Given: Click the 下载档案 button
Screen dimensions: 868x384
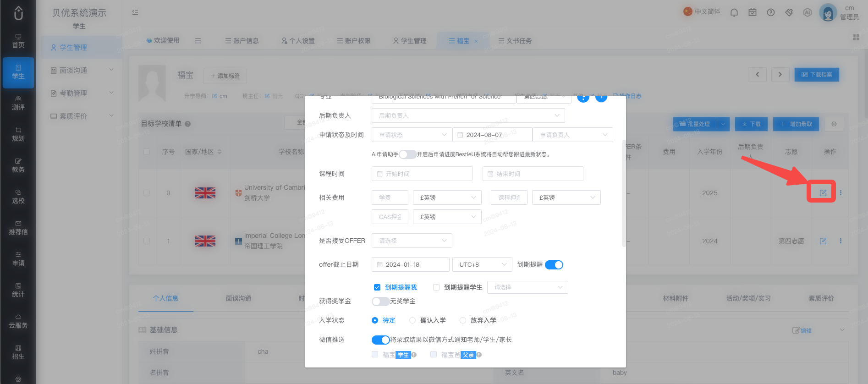Looking at the screenshot, I should [x=817, y=75].
